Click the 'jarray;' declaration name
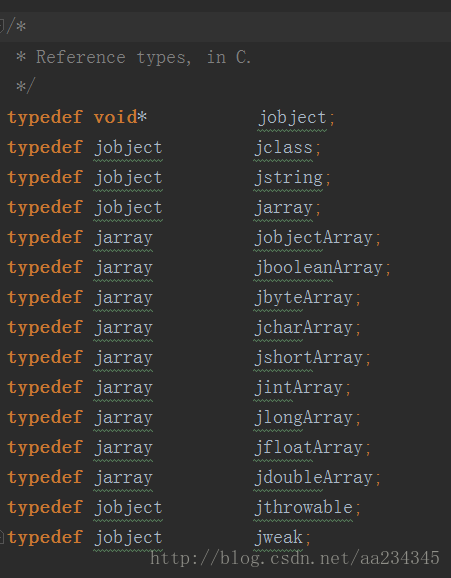The height and width of the screenshot is (578, 451). pyautogui.click(x=287, y=208)
